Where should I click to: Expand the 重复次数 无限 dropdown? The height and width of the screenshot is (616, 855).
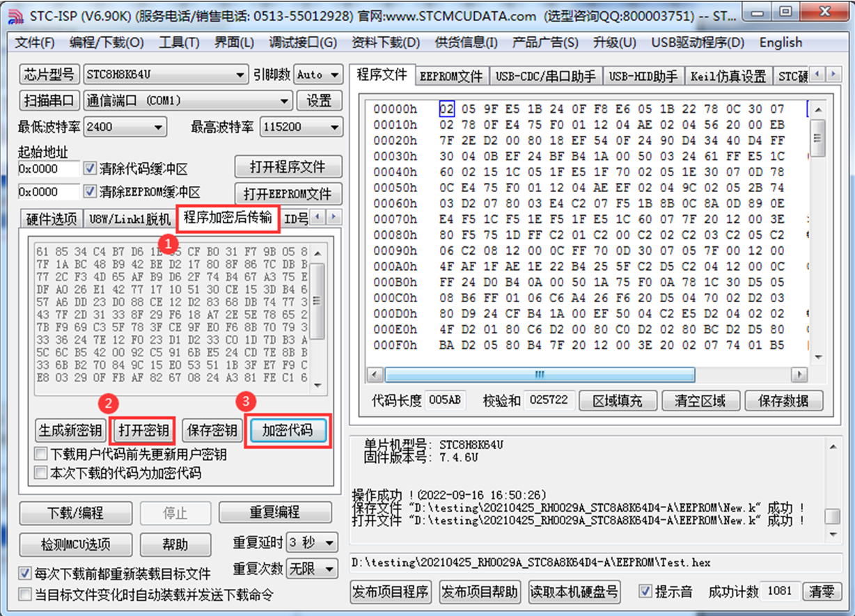[x=330, y=569]
